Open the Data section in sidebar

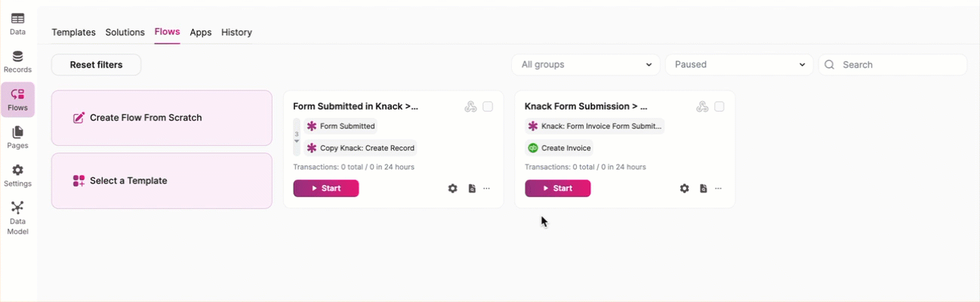(x=17, y=23)
